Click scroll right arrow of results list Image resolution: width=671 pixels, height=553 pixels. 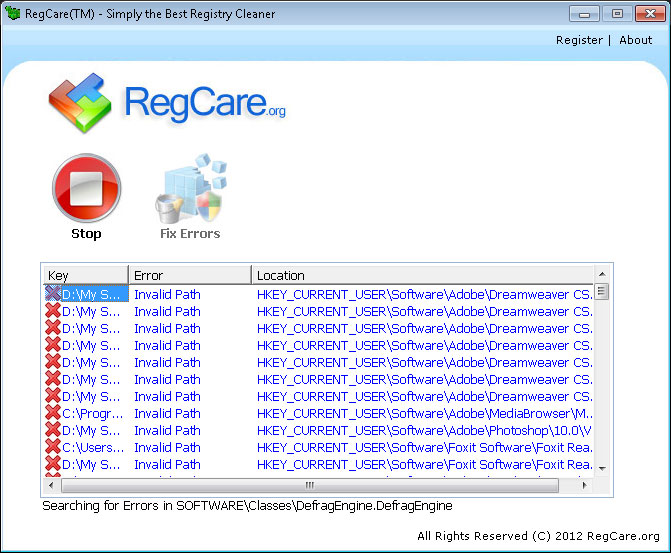(585, 485)
